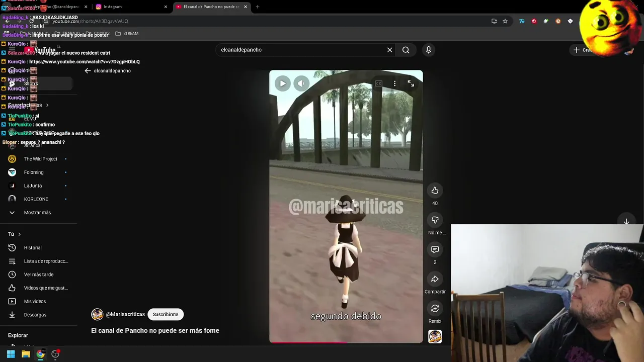This screenshot has height=362, width=644.
Task: Close the Instagram browser tab
Action: click(x=166, y=7)
